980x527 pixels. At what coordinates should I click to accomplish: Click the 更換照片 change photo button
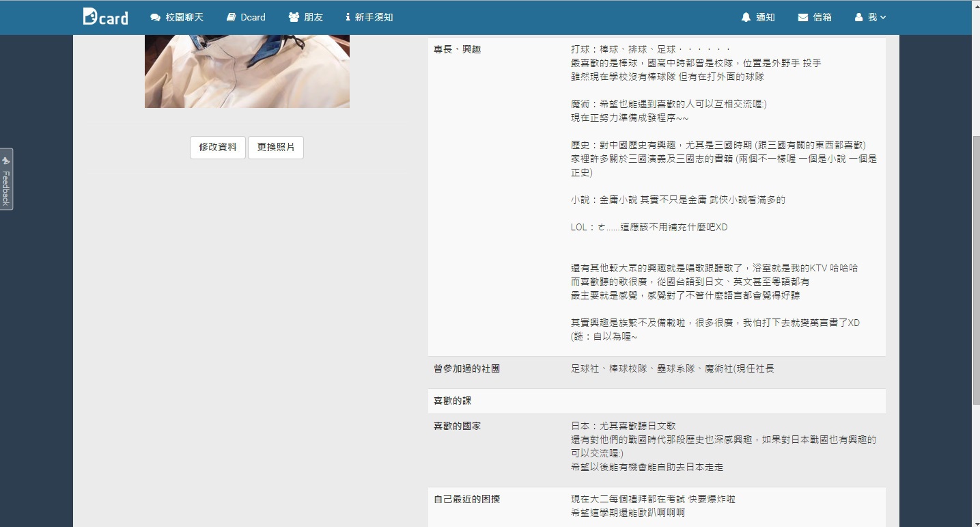[276, 147]
